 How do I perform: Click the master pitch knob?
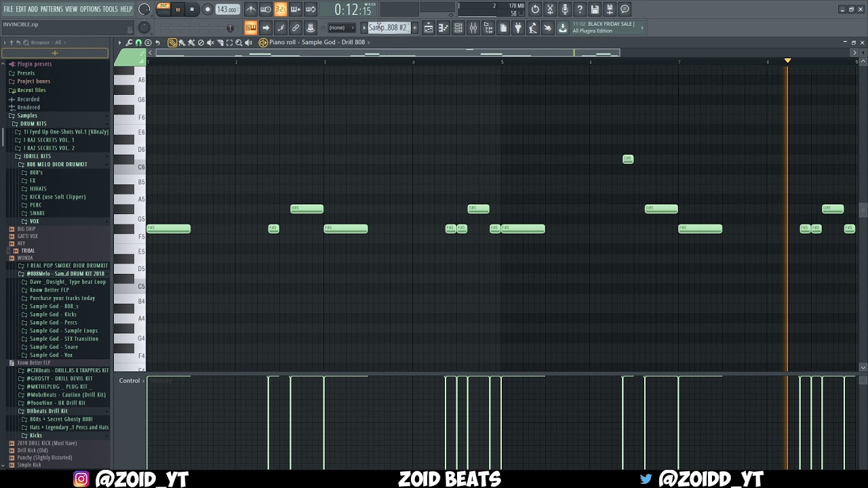(144, 28)
